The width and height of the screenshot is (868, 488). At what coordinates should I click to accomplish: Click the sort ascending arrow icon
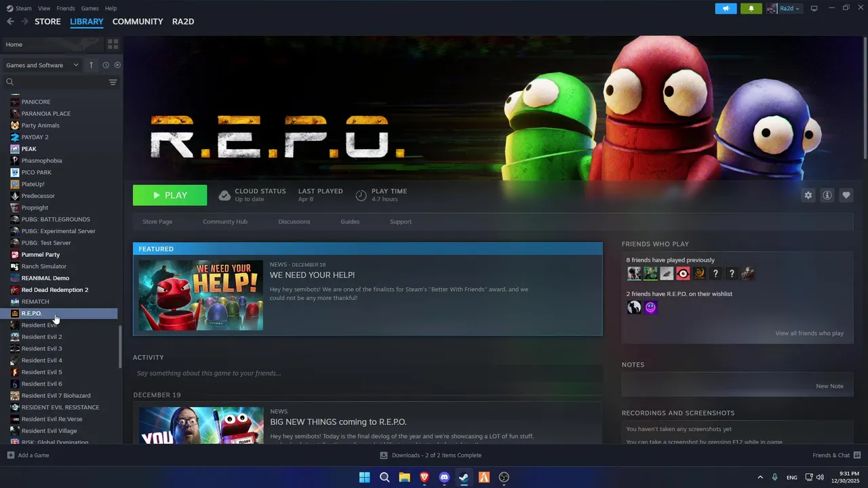pyautogui.click(x=92, y=65)
